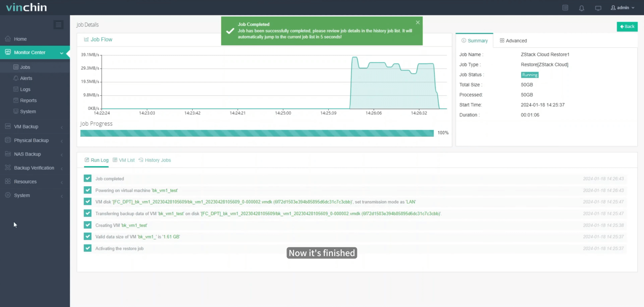Click the Vinchin logo
This screenshot has width=644, height=307.
pyautogui.click(x=27, y=7)
